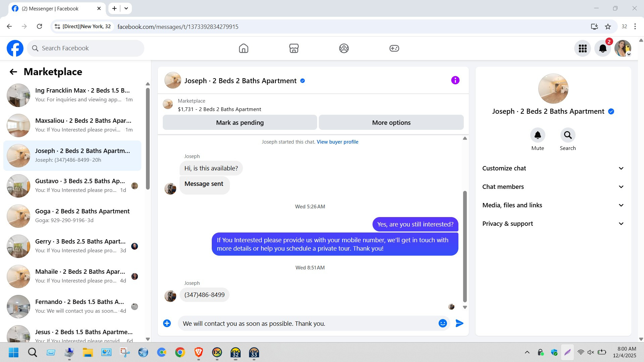Expand Chat members section
The width and height of the screenshot is (644, 362).
tap(553, 187)
